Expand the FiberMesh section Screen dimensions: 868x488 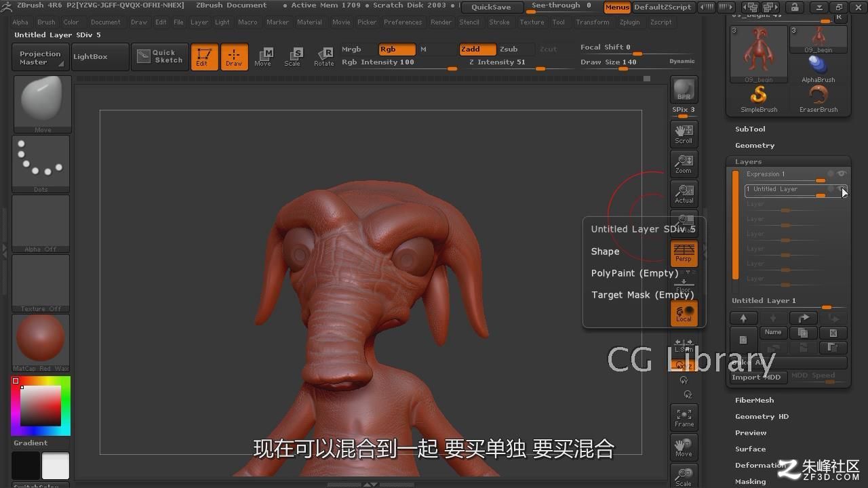754,400
